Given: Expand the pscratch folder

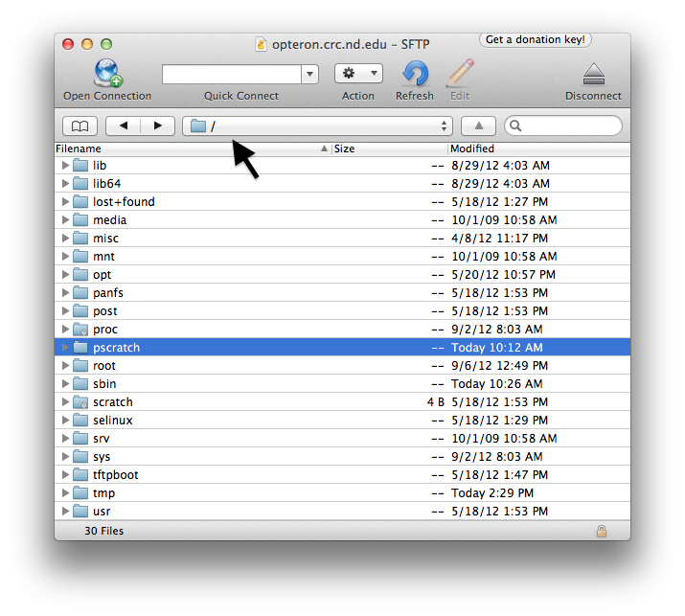Looking at the screenshot, I should coord(65,348).
